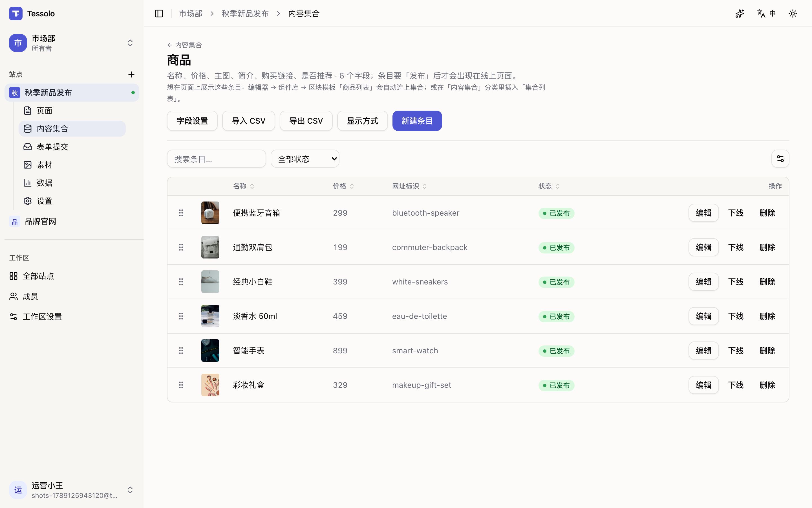Take 经典小白鞋 offline with 下线
The width and height of the screenshot is (812, 508).
[x=736, y=282]
